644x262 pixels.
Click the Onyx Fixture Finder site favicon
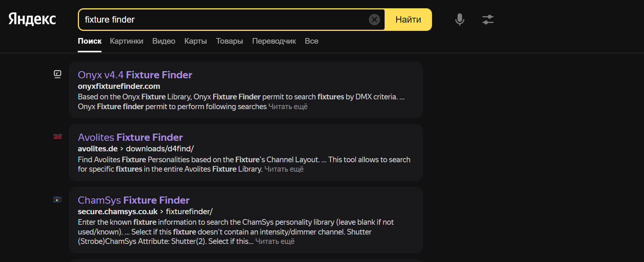(x=58, y=74)
